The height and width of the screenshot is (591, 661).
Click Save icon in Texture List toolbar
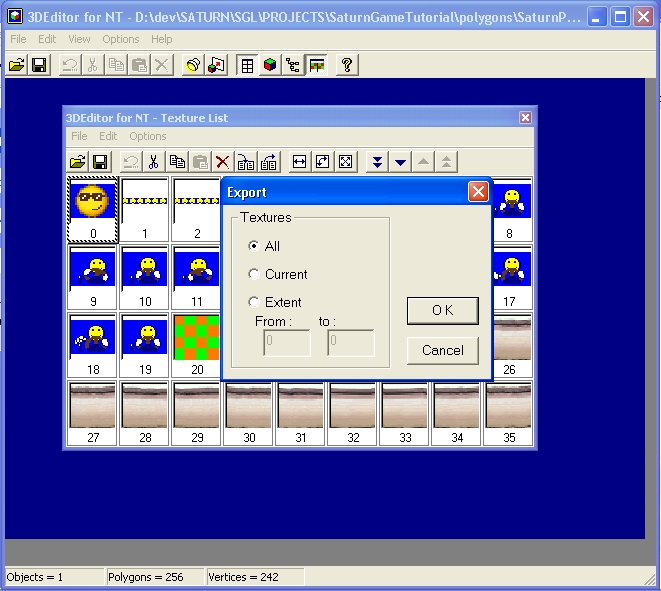tap(100, 162)
